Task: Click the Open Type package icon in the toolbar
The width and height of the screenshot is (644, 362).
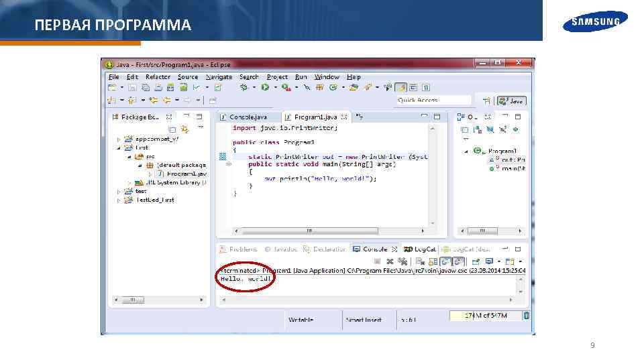Action: tap(354, 87)
